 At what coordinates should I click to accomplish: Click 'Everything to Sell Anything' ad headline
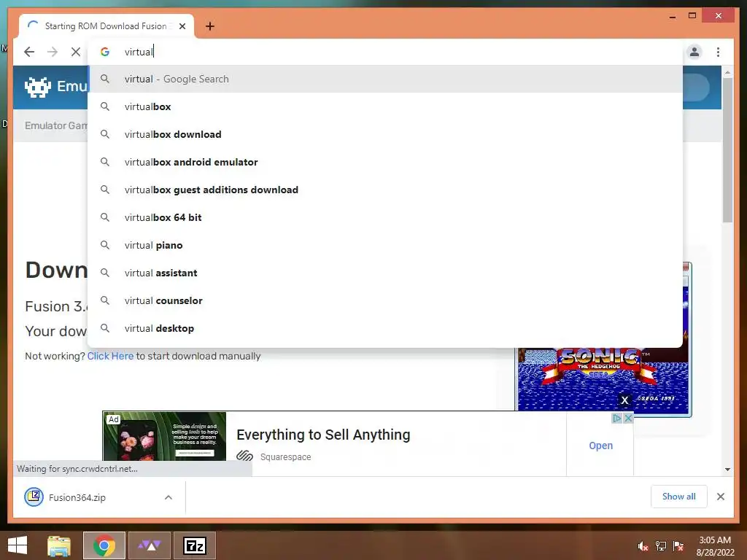click(323, 435)
